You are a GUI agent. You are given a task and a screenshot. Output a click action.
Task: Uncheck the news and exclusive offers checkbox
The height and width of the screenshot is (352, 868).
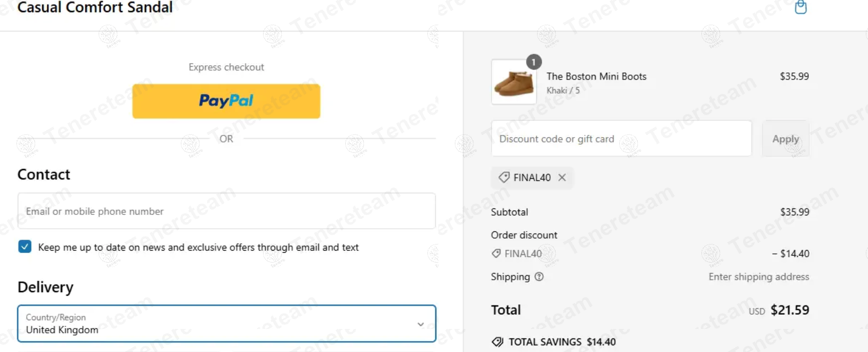[x=25, y=247]
